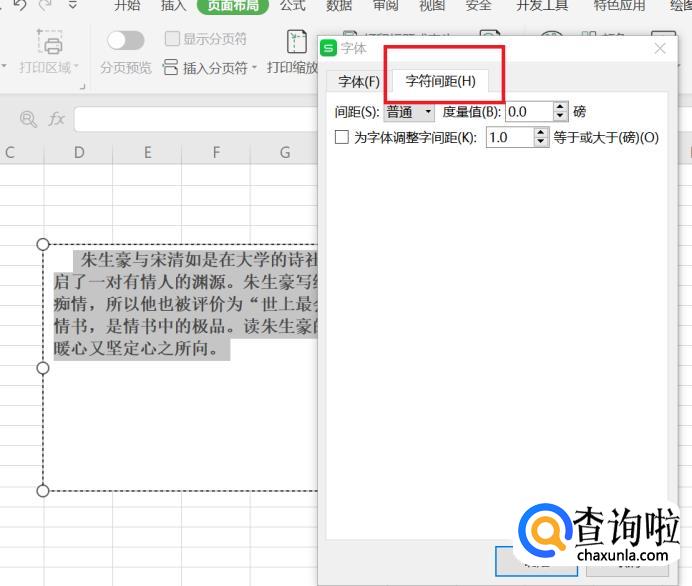Click inside the formula bar input
692x586 pixels.
pos(196,119)
